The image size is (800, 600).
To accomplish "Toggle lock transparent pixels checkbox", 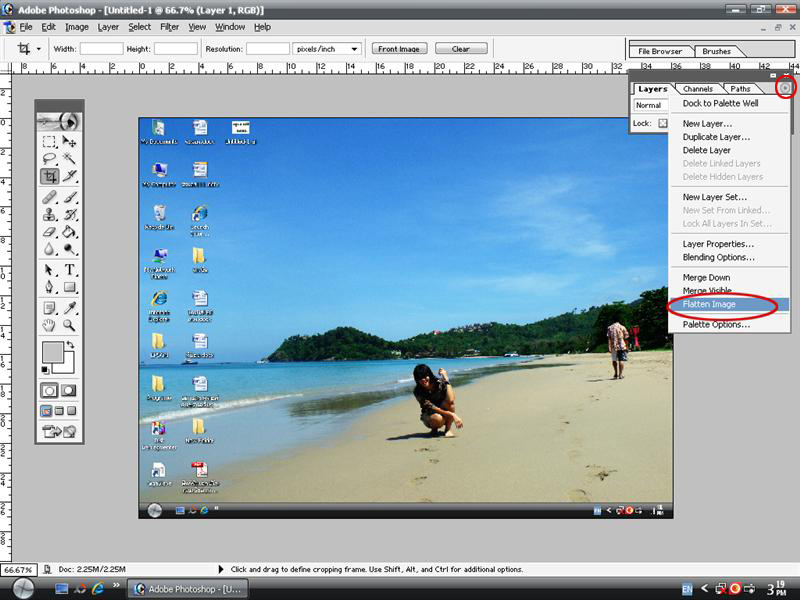I will pyautogui.click(x=662, y=123).
